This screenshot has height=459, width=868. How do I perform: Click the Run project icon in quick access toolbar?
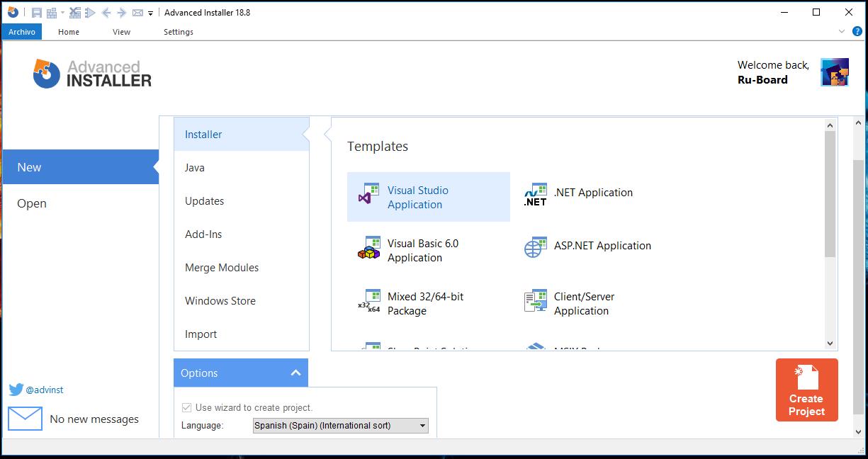pos(90,12)
